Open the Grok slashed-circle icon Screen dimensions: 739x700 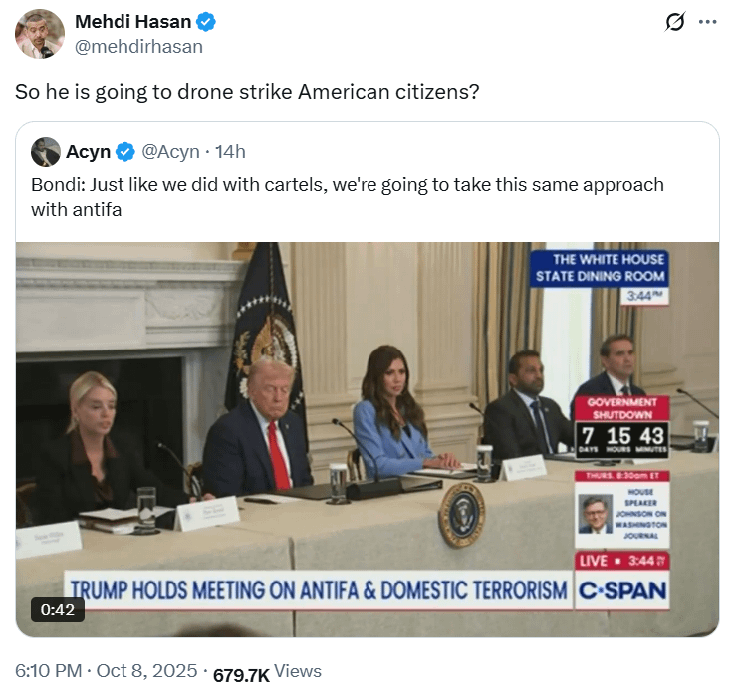point(675,22)
